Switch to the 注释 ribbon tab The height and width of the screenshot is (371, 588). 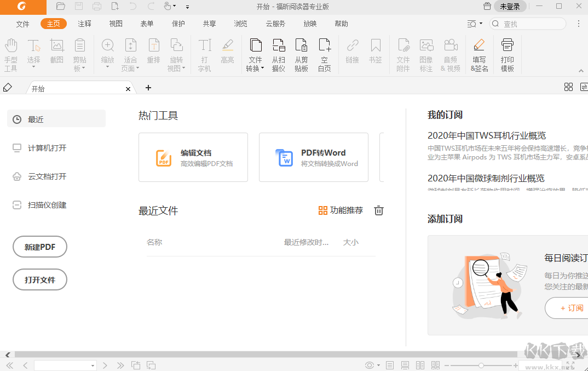pyautogui.click(x=84, y=24)
